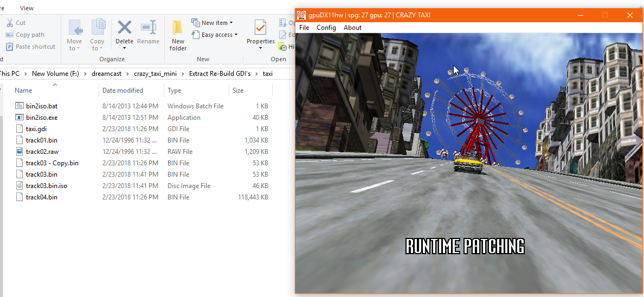Click the 118,443 KB size value
Screen dimensions: 644x297
click(x=253, y=197)
